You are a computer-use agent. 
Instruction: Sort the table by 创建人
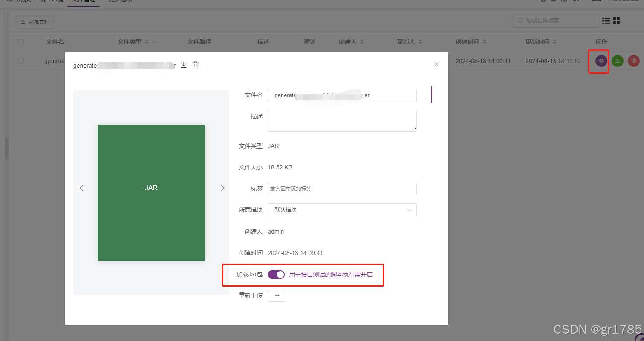[x=362, y=42]
